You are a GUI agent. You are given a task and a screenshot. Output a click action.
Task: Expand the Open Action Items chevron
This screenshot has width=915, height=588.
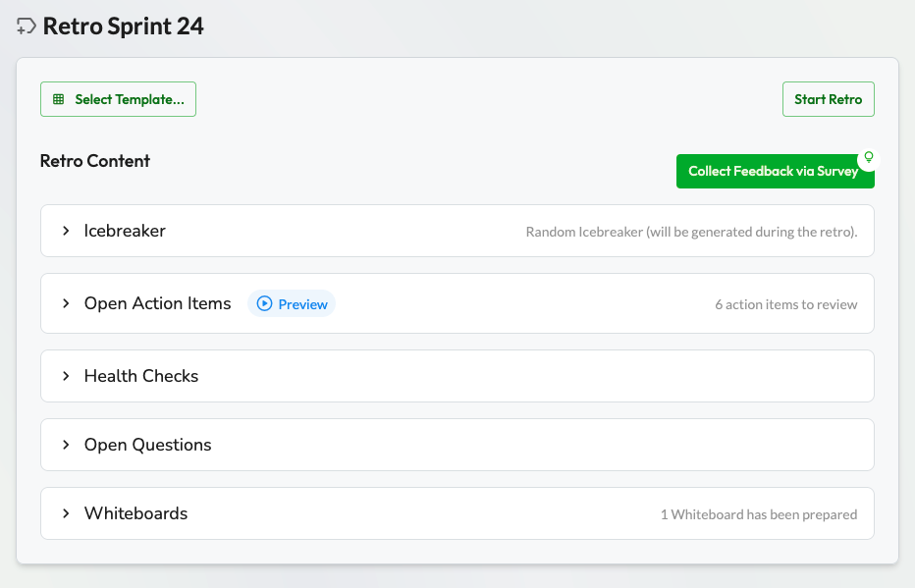click(66, 303)
